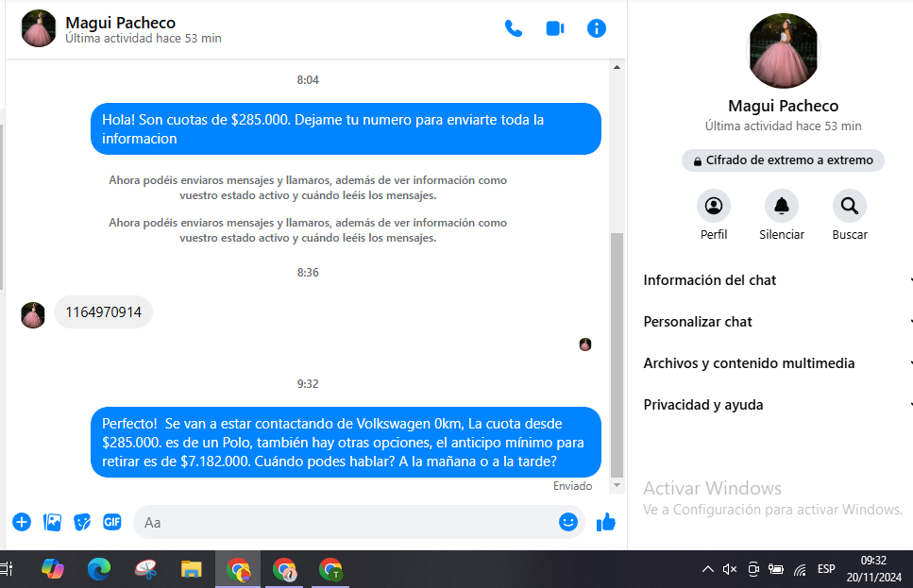This screenshot has width=913, height=588.
Task: Click the conversation information icon
Action: pos(597,28)
